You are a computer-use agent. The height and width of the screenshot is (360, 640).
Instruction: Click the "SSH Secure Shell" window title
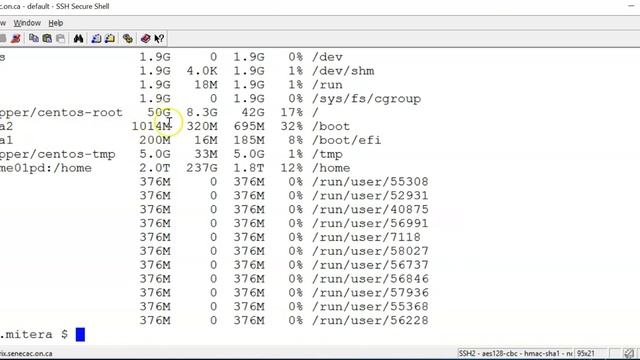pyautogui.click(x=82, y=7)
